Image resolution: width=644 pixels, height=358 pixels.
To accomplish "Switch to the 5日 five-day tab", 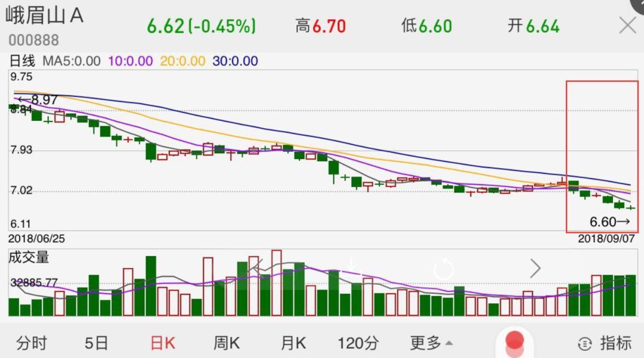I will pyautogui.click(x=97, y=343).
